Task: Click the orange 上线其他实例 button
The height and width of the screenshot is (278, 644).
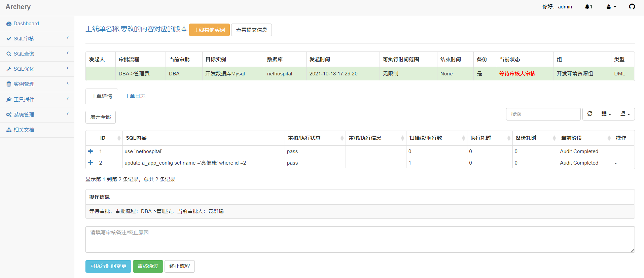Action: coord(209,30)
